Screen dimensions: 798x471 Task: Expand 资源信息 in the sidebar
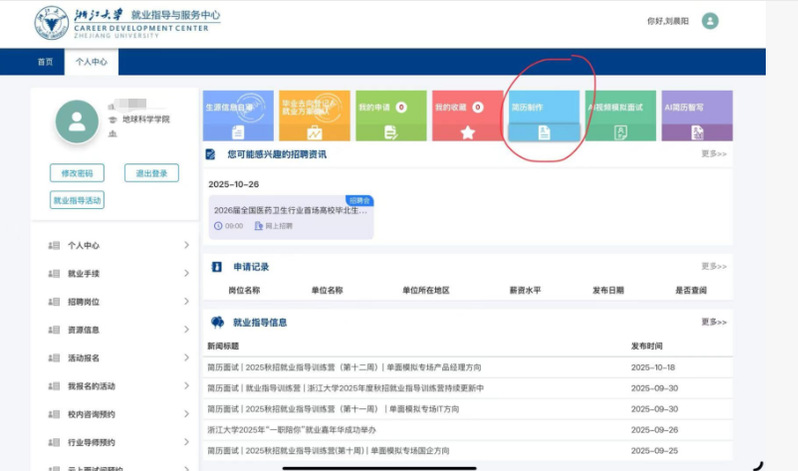[118, 330]
